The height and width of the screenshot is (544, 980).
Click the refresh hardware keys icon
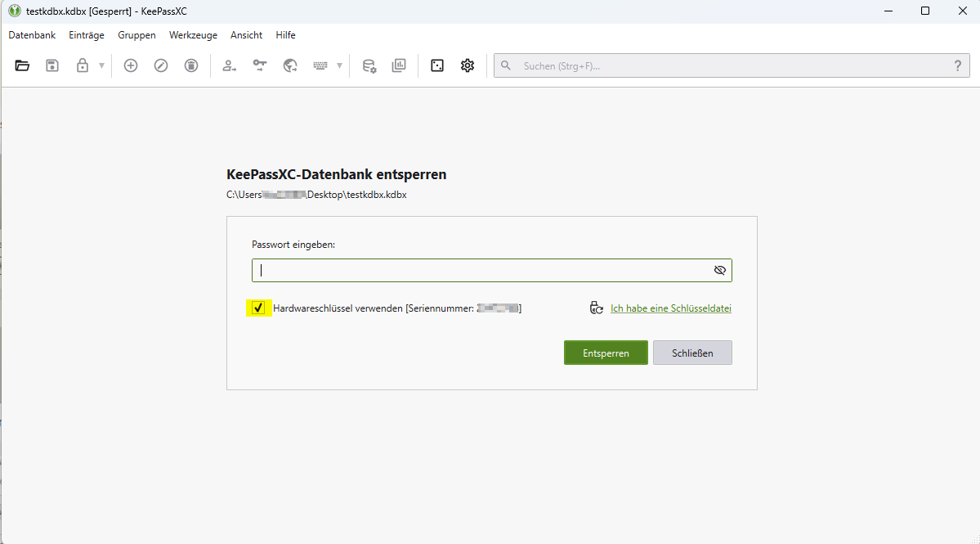click(597, 308)
